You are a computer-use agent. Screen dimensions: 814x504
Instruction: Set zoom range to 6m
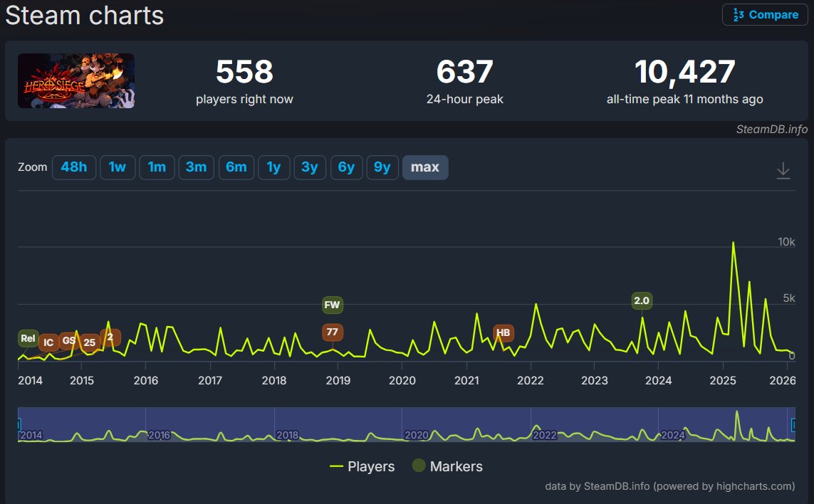pyautogui.click(x=236, y=167)
